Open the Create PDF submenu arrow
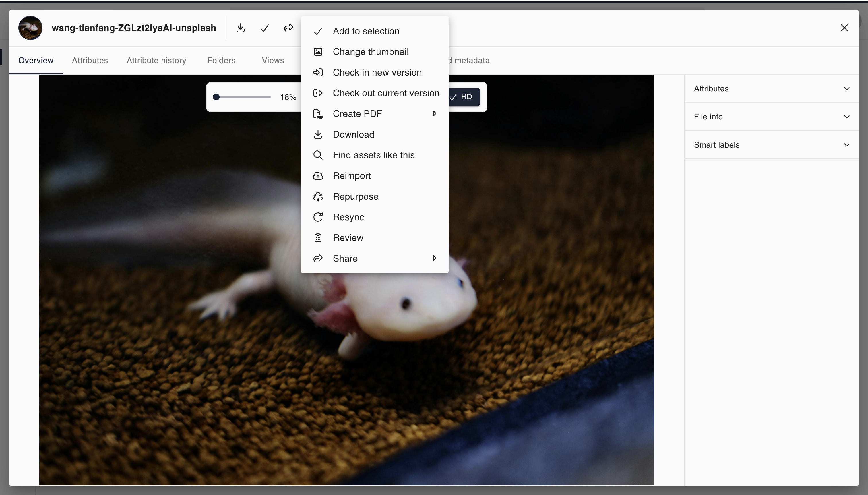 click(434, 113)
